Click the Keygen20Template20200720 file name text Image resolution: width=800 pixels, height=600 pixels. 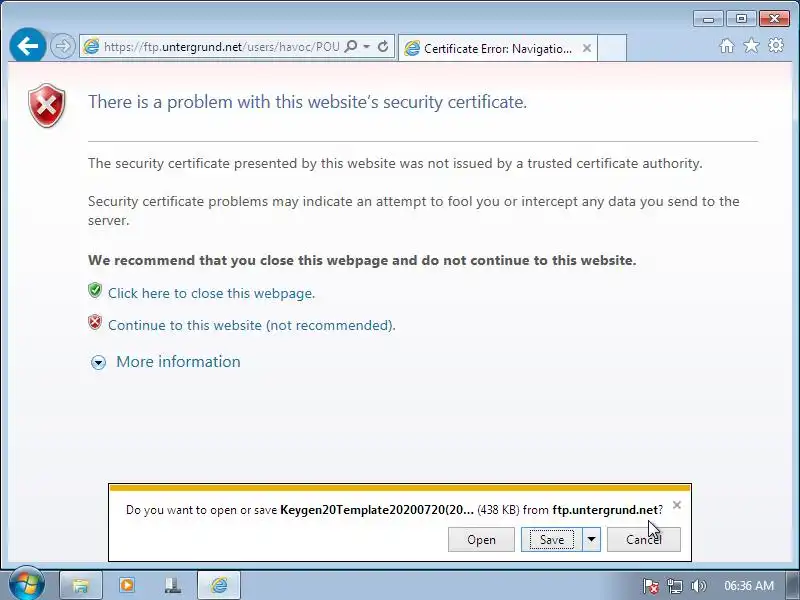click(x=377, y=510)
